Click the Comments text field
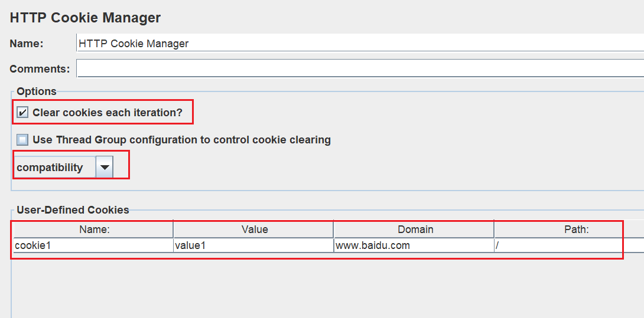This screenshot has height=318, width=644. pos(360,68)
